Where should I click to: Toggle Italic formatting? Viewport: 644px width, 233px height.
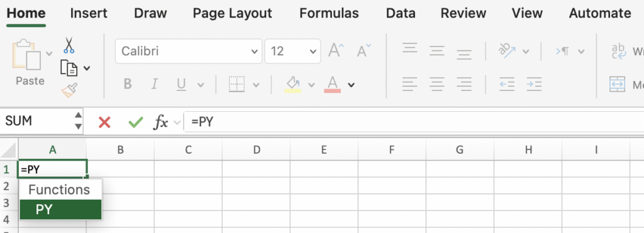(x=155, y=85)
